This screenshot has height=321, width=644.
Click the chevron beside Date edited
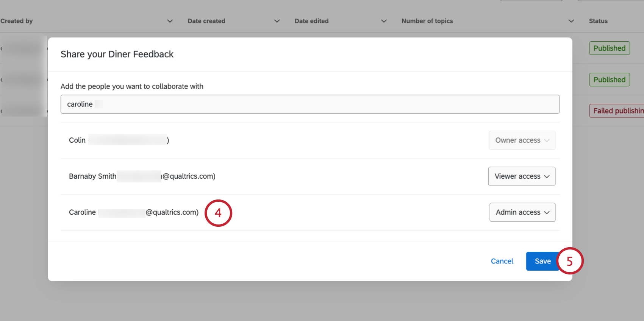pyautogui.click(x=384, y=21)
